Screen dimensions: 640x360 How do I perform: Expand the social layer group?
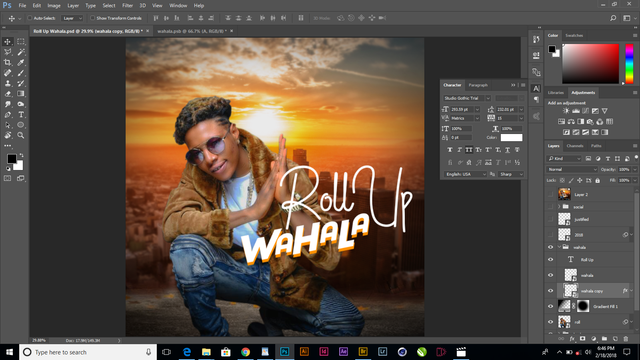pyautogui.click(x=559, y=207)
